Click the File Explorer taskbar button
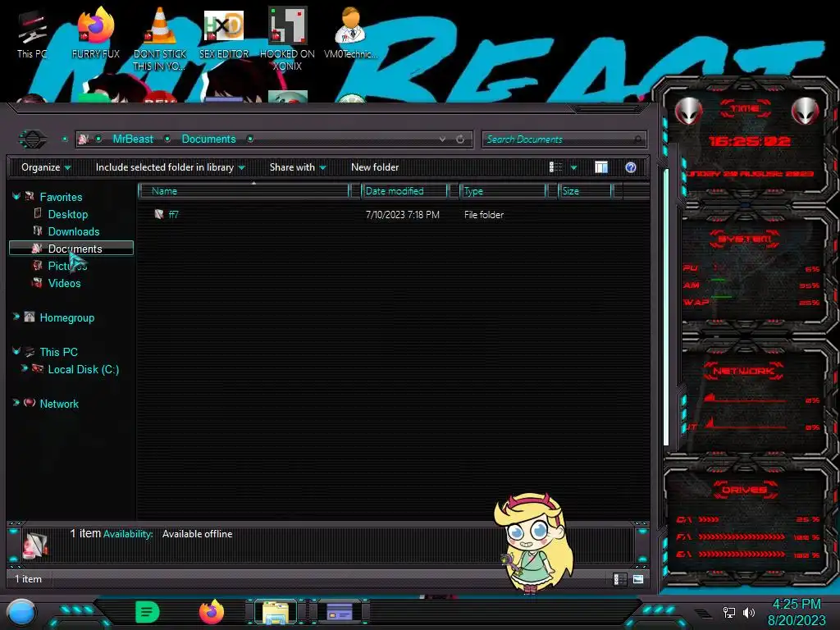The height and width of the screenshot is (630, 840). click(x=276, y=613)
